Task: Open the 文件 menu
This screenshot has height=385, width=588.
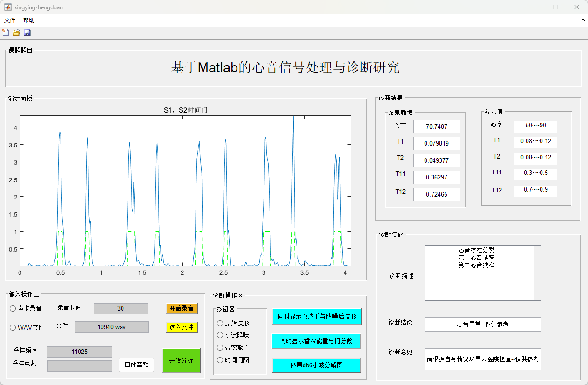Action: (x=10, y=20)
